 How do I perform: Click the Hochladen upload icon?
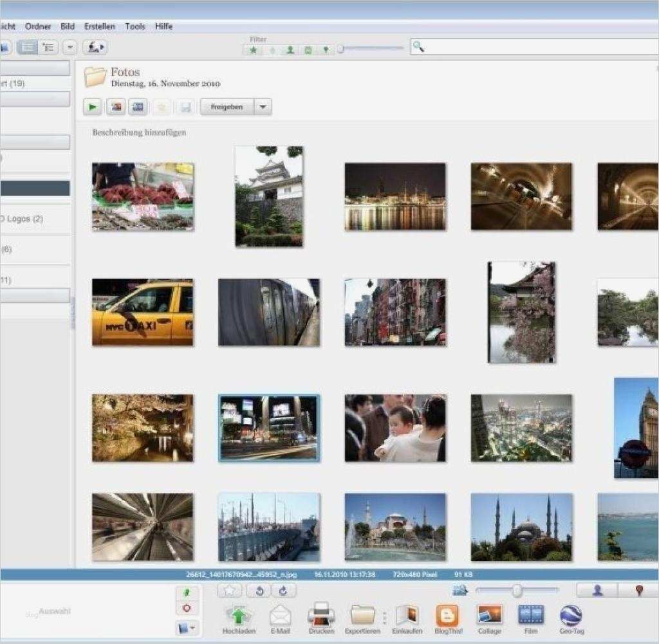[238, 616]
